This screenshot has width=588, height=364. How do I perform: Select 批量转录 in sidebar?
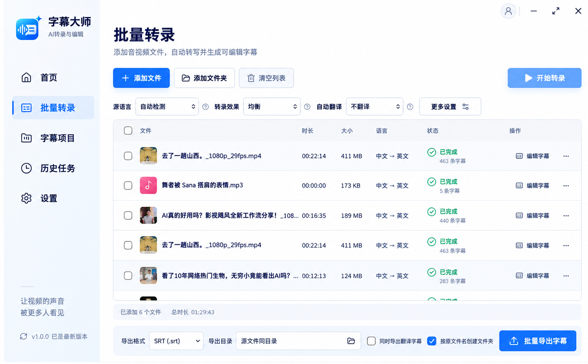click(53, 108)
